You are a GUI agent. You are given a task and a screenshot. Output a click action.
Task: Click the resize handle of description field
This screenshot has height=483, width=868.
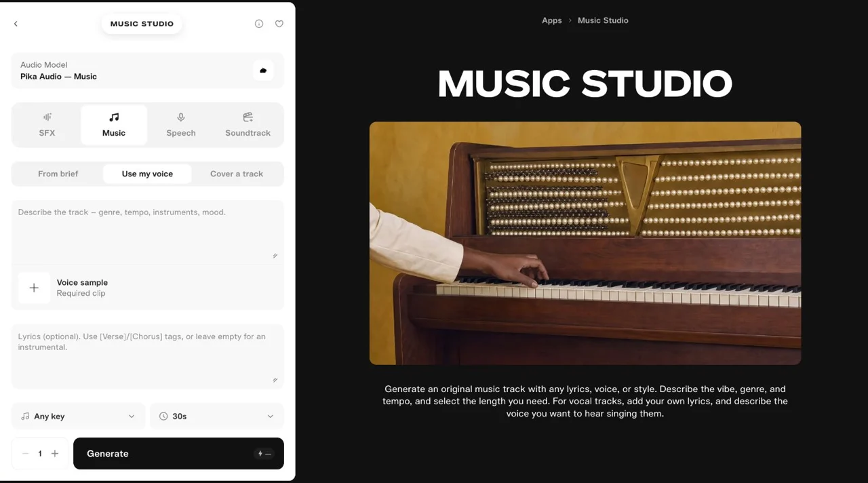coord(275,256)
